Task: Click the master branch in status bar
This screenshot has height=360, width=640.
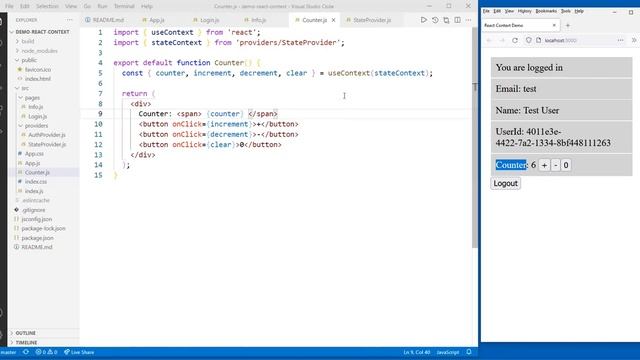Action: click(x=8, y=352)
